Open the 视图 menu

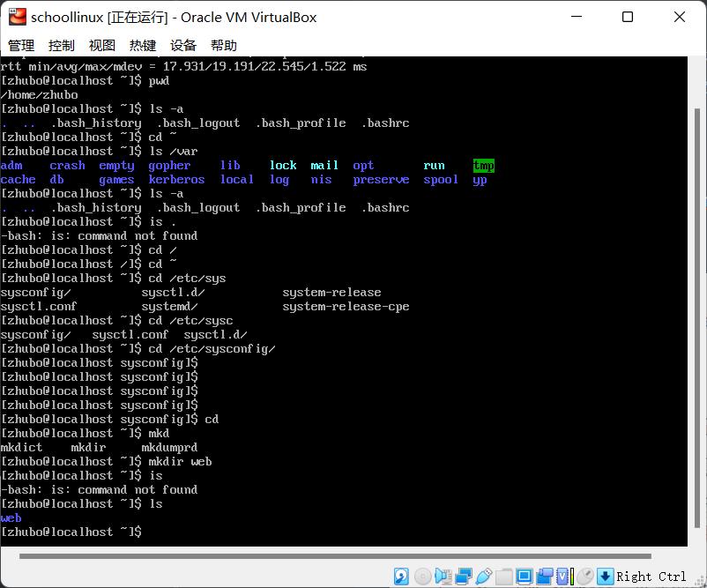point(102,45)
